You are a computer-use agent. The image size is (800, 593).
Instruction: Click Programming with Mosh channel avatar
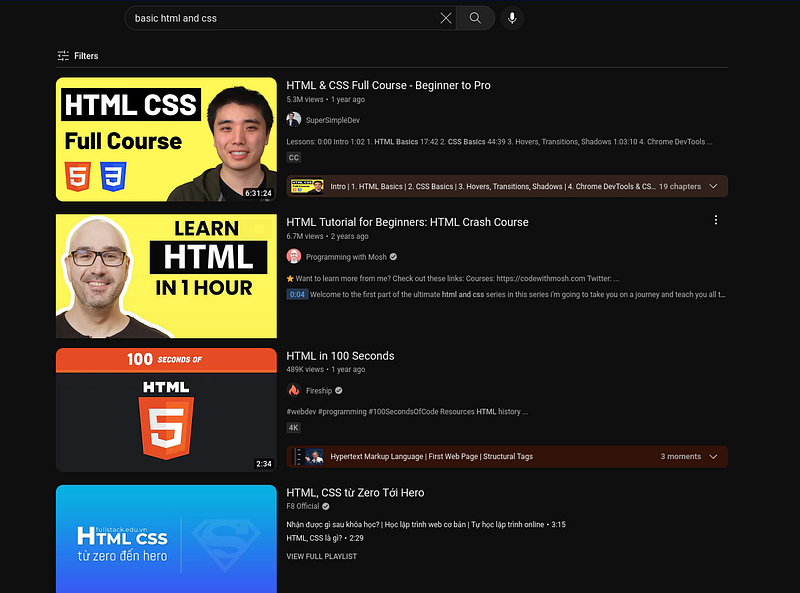pos(293,256)
